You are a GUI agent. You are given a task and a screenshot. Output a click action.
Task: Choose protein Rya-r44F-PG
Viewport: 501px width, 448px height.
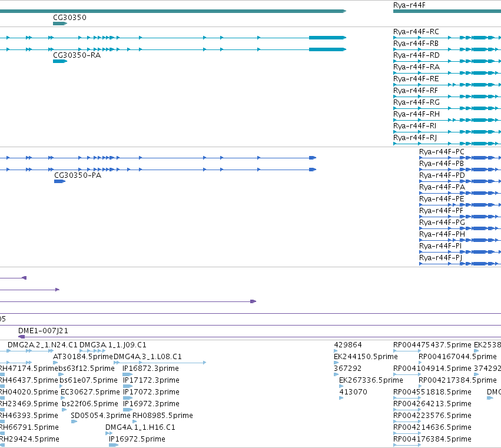pos(442,223)
